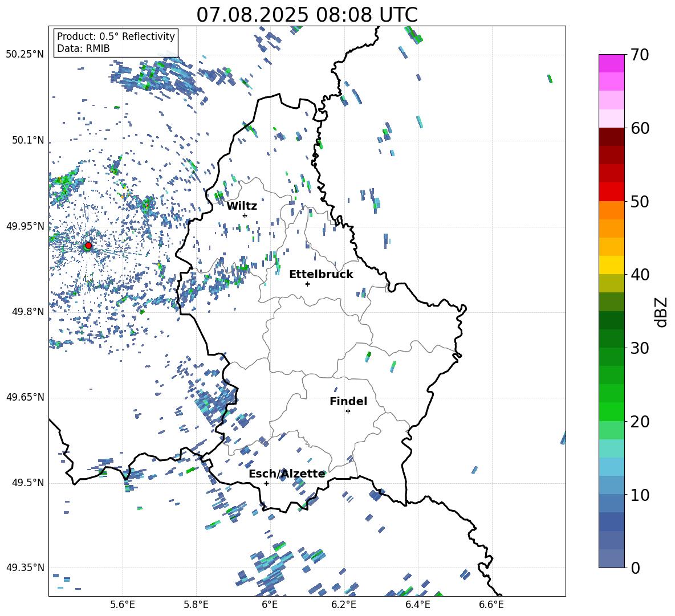Click the 40 tick label on colorbar
The width and height of the screenshot is (675, 616).
tap(639, 275)
